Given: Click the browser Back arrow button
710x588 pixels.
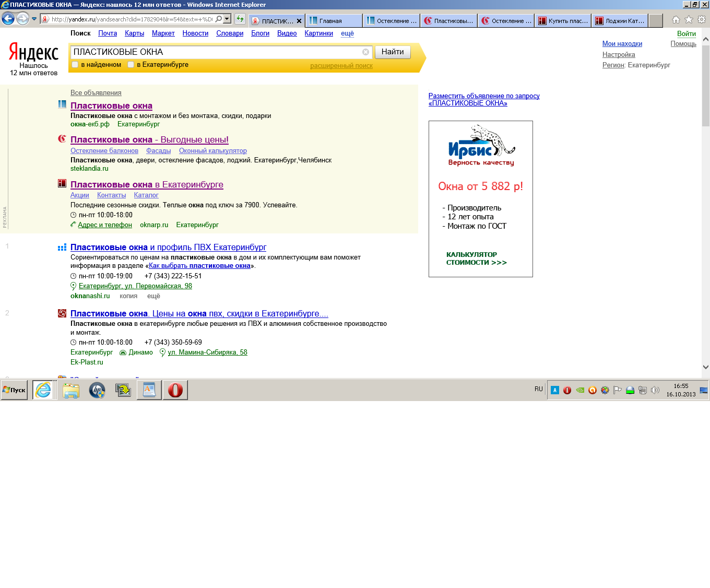Looking at the screenshot, I should click(8, 19).
